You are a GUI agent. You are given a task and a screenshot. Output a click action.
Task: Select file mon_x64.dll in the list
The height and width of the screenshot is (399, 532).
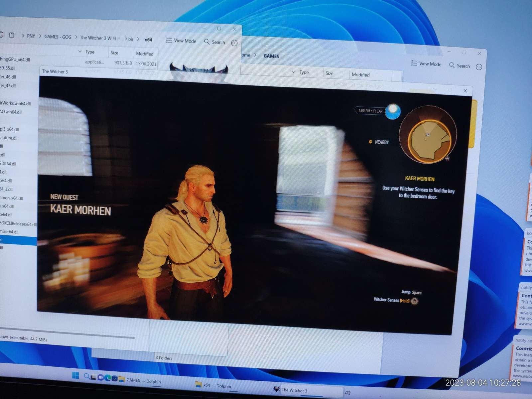coord(11,198)
